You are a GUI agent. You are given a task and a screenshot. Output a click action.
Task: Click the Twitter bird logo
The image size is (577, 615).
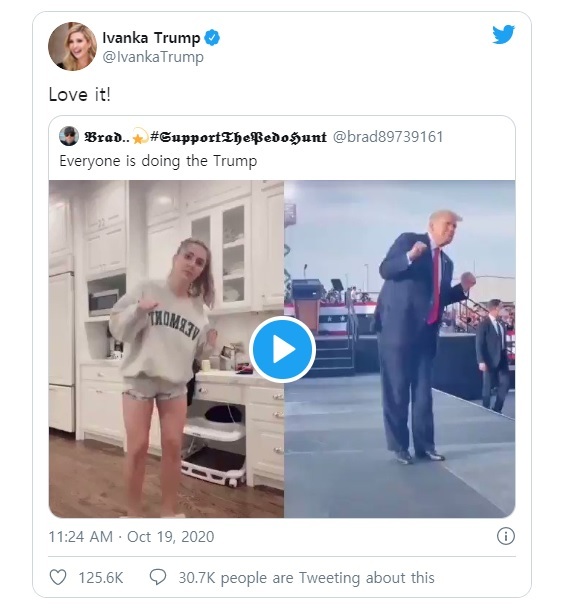coord(503,35)
